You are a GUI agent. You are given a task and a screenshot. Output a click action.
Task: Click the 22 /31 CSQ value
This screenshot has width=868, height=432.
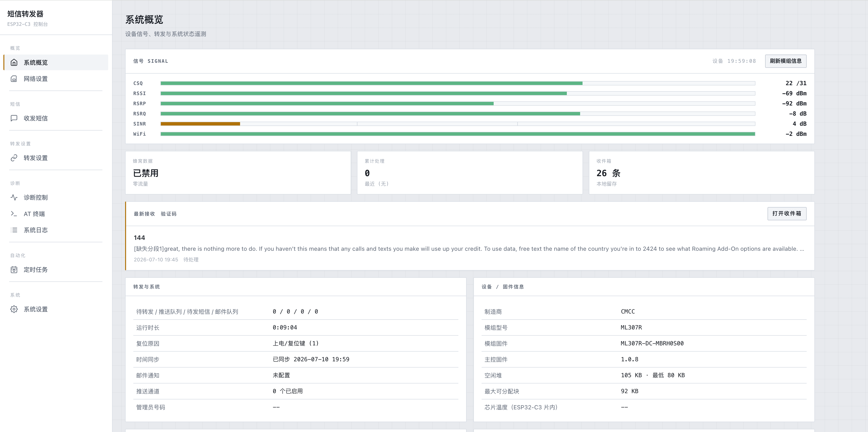pos(796,83)
